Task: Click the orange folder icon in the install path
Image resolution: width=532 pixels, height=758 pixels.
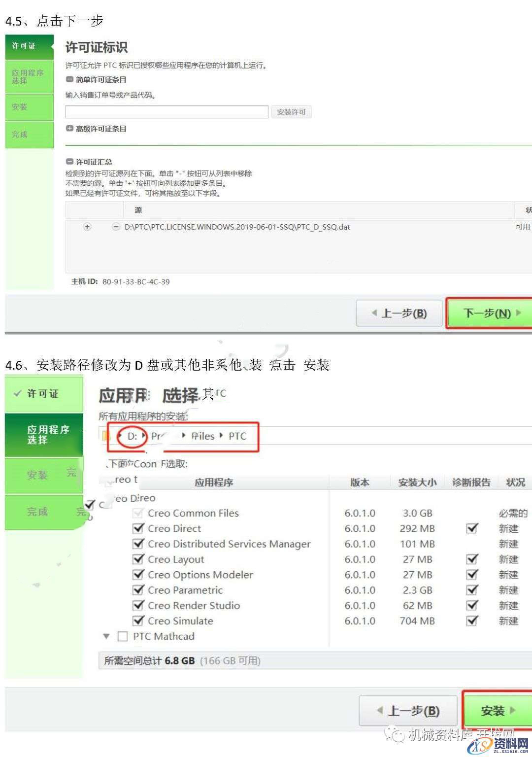Action: click(105, 436)
